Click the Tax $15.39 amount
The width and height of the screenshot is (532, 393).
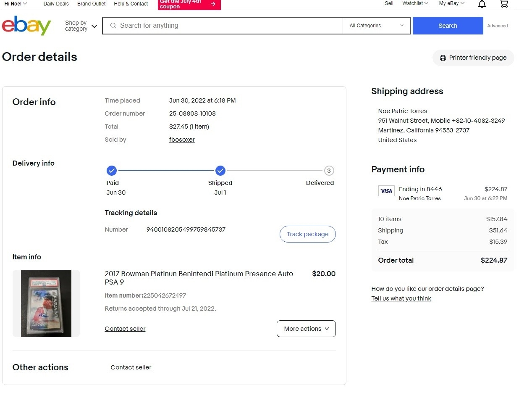(498, 242)
